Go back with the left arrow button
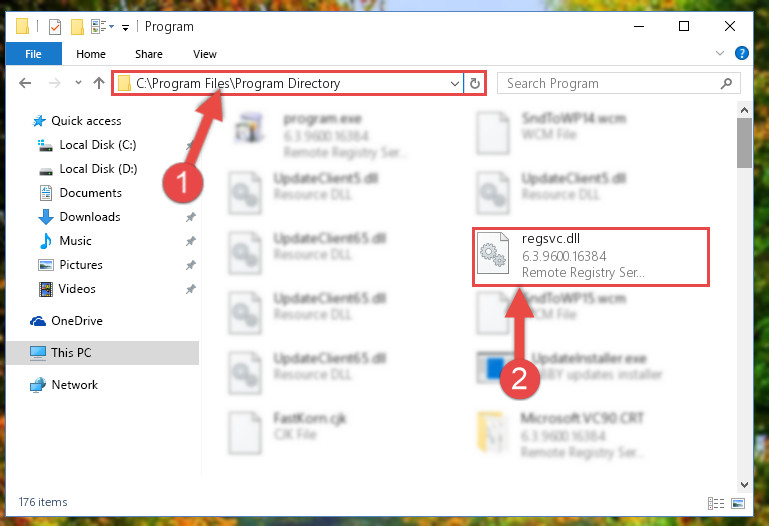 [25, 83]
